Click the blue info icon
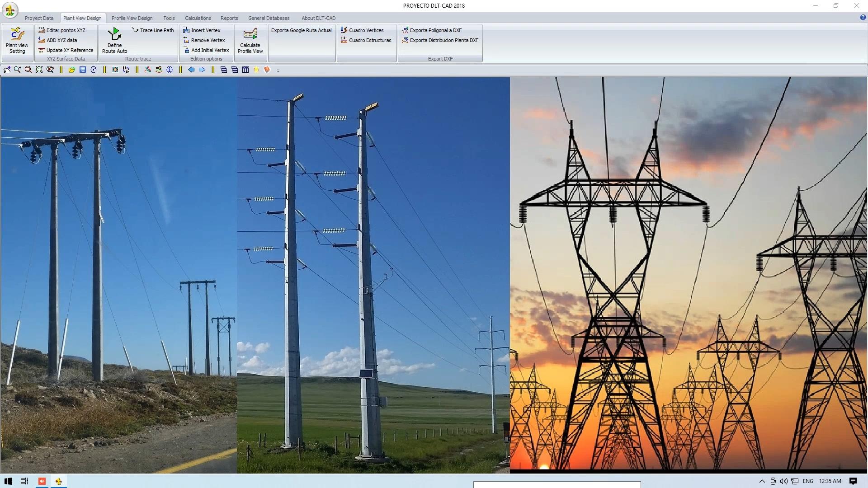The height and width of the screenshot is (488, 868). (x=170, y=70)
